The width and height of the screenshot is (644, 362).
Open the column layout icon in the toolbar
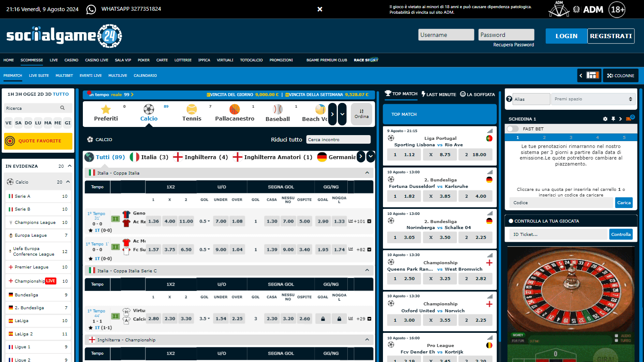[x=592, y=75]
